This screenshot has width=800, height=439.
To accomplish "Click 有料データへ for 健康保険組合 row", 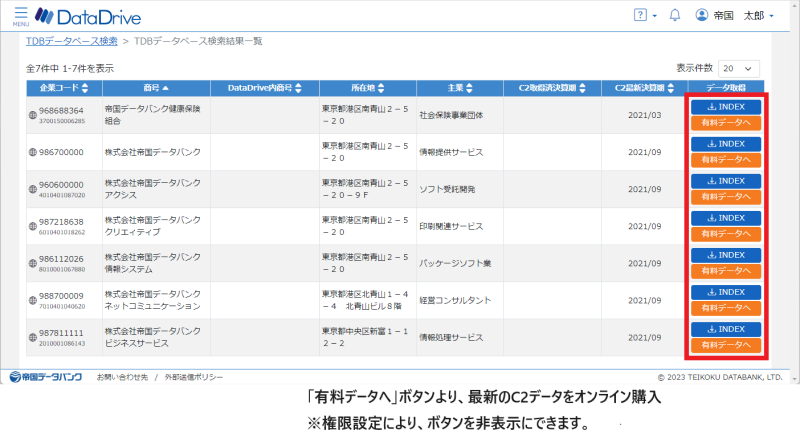I will coord(726,123).
